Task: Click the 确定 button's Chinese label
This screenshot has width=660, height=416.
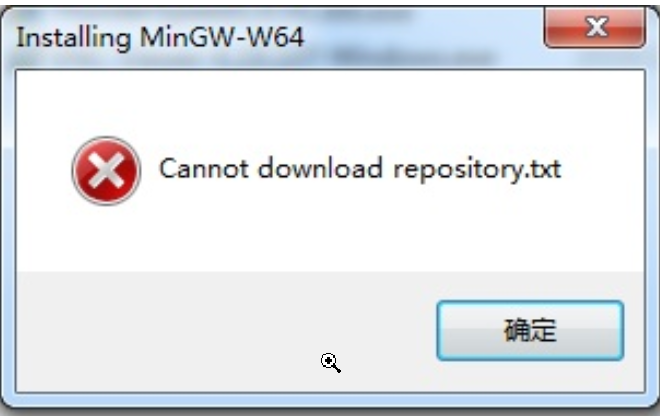Action: 530,330
